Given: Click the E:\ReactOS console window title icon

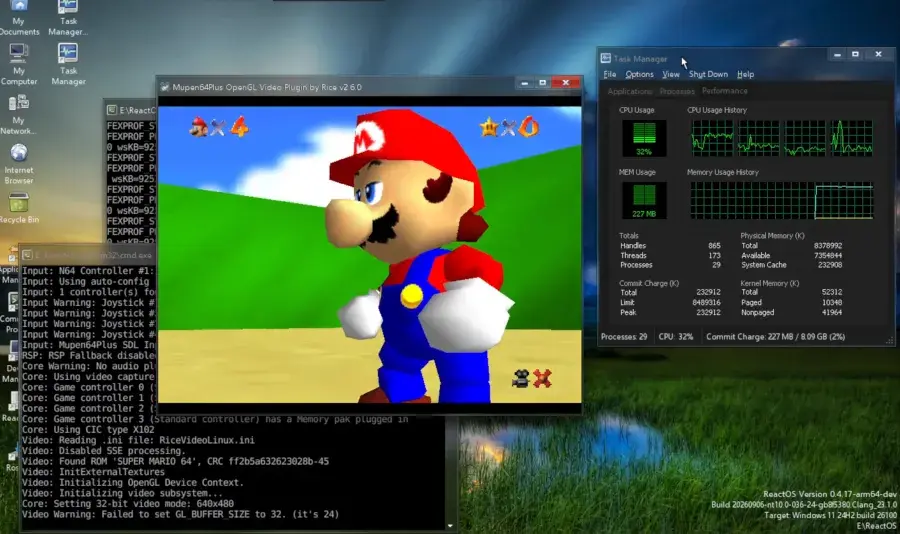Looking at the screenshot, I should click(x=112, y=110).
